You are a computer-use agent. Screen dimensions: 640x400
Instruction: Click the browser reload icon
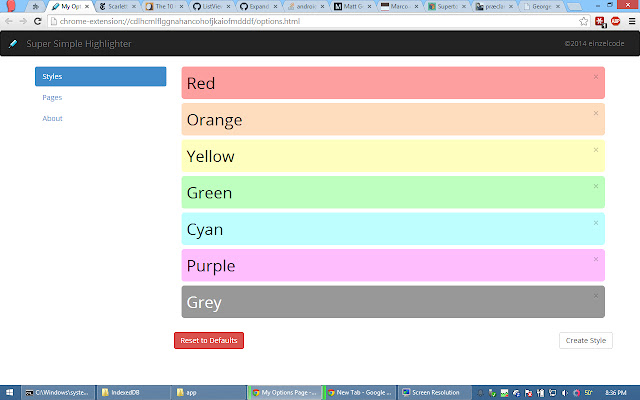point(37,21)
